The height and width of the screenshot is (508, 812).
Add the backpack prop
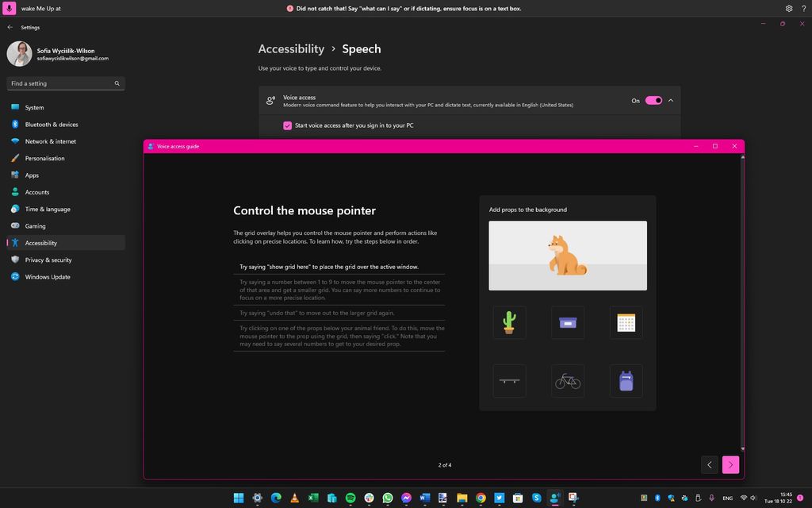point(626,380)
